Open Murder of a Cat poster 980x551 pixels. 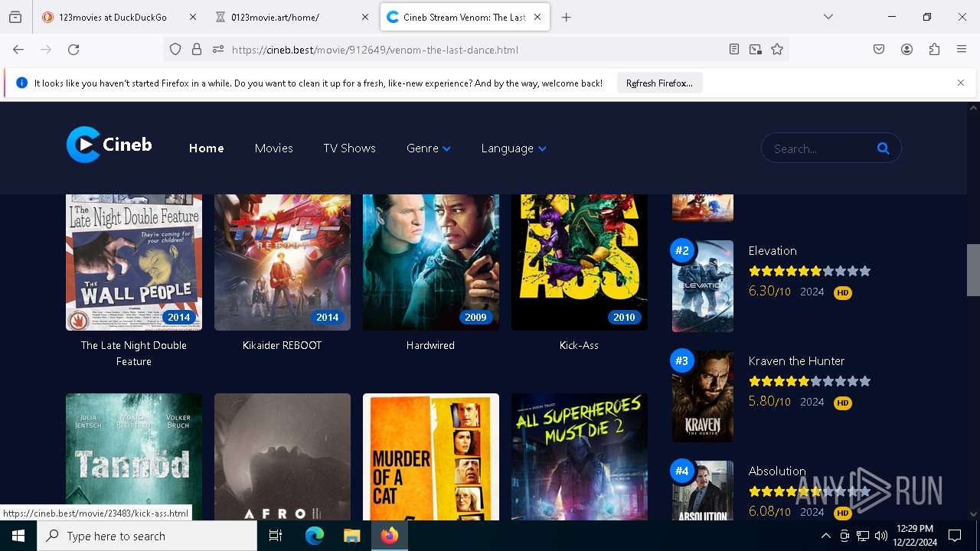point(431,457)
